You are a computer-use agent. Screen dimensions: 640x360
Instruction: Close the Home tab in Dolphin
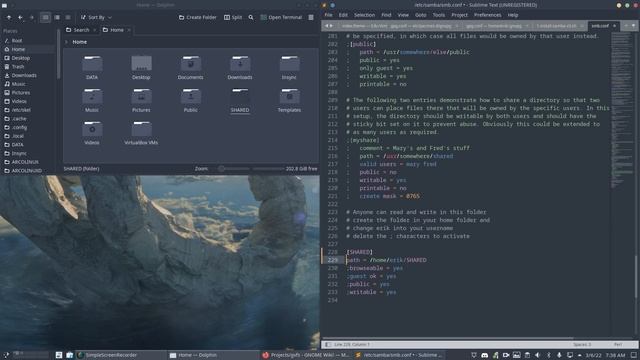click(x=129, y=30)
